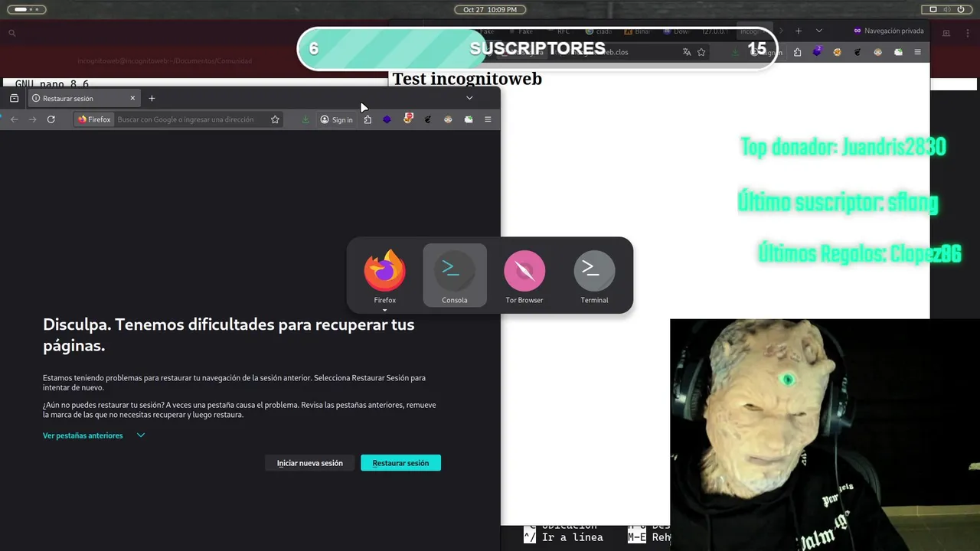Go back in front Firefox window
The height and width of the screenshot is (551, 980).
[14, 119]
